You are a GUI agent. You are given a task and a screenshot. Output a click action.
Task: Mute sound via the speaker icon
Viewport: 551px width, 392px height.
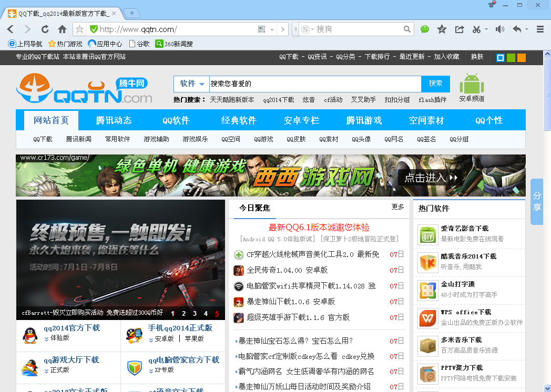click(499, 29)
